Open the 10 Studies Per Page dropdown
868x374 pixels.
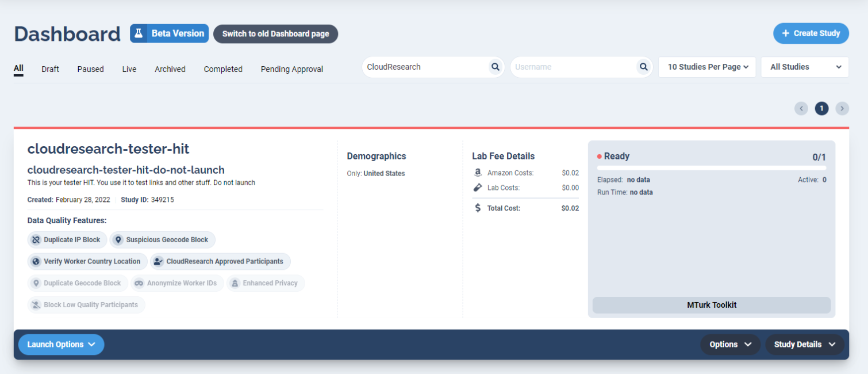pyautogui.click(x=706, y=67)
